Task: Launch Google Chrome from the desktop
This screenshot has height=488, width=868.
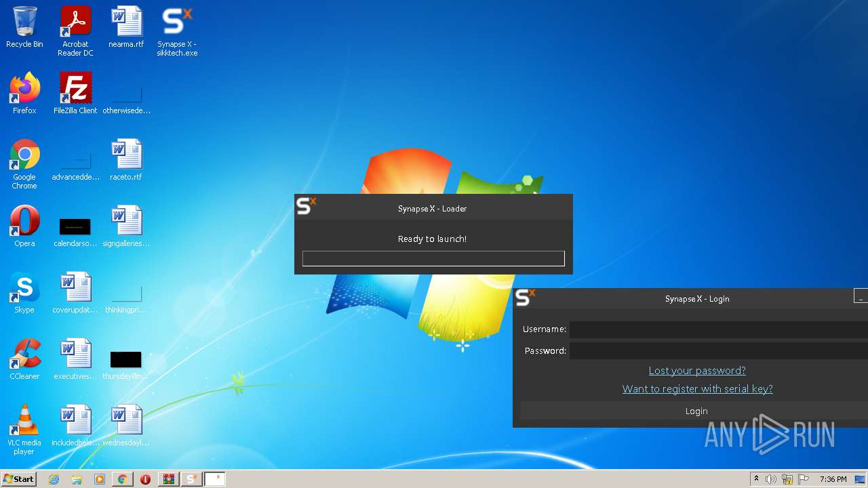Action: 24,164
